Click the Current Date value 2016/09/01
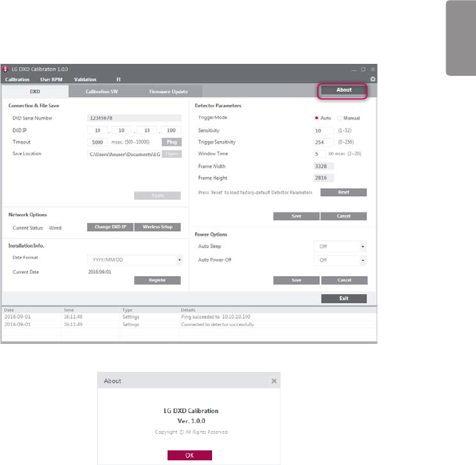This screenshot has height=465, width=476. click(100, 272)
